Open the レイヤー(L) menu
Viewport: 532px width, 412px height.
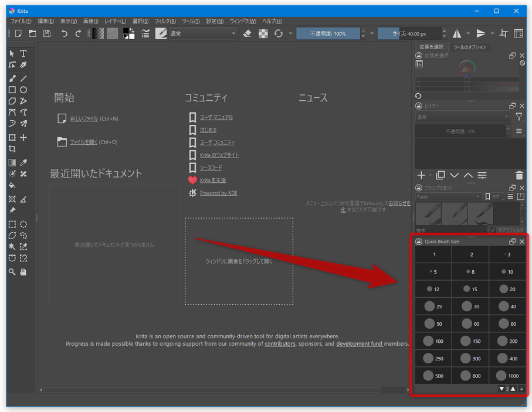115,21
